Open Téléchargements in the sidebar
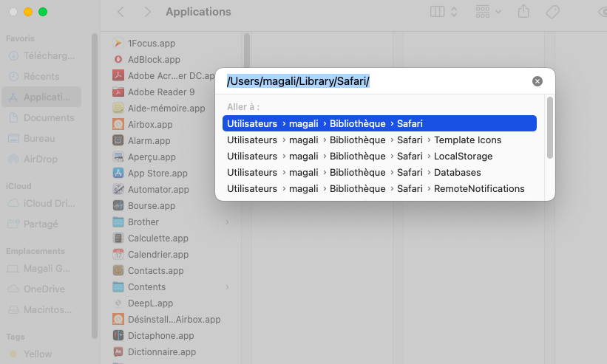Image resolution: width=607 pixels, height=364 pixels. point(42,55)
